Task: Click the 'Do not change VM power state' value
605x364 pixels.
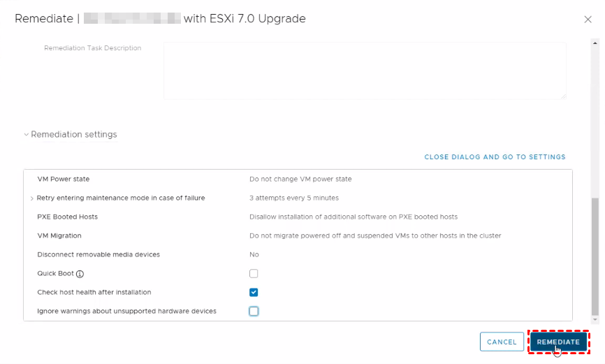Action: click(300, 179)
